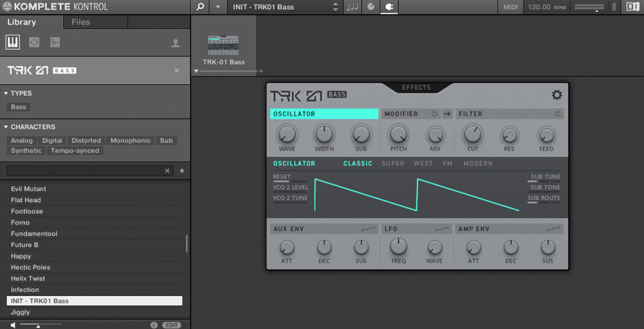644x329 pixels.
Task: Clear the preset search field
Action: pyautogui.click(x=167, y=171)
